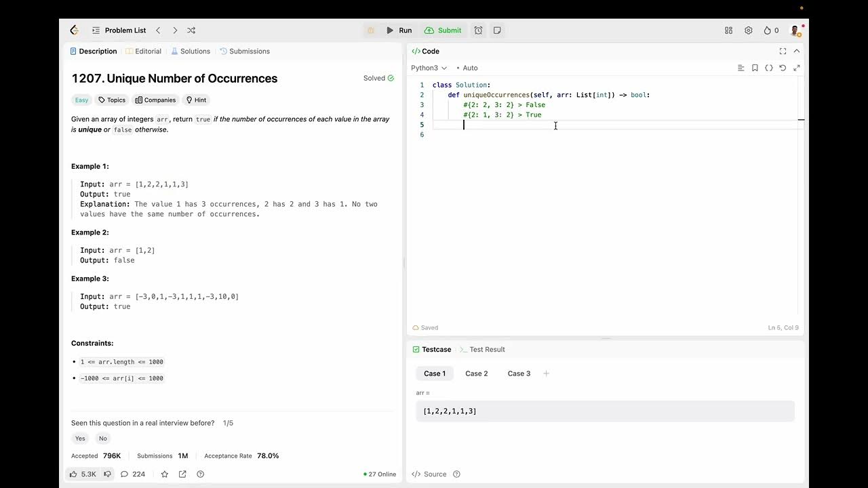Open the layout grid icon

click(x=728, y=30)
